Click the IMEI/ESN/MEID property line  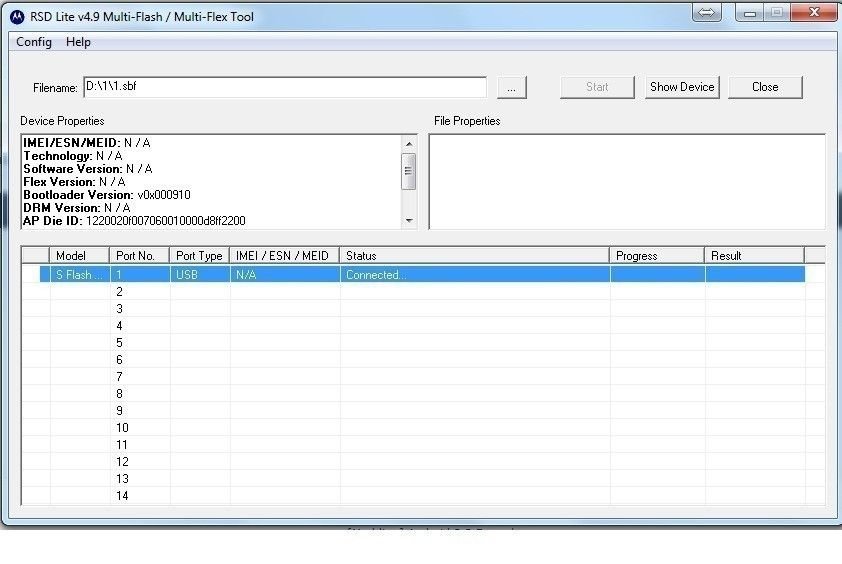87,143
